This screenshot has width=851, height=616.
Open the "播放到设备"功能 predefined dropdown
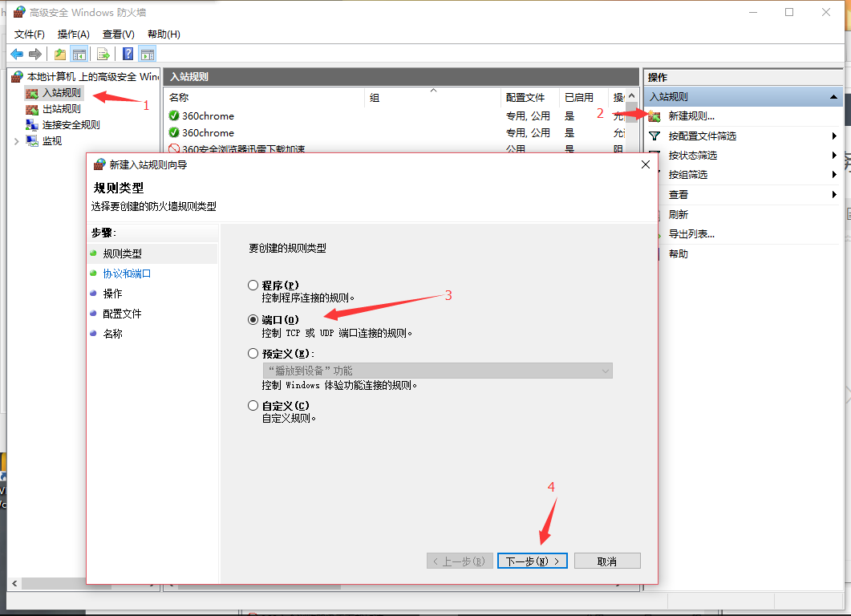[437, 371]
